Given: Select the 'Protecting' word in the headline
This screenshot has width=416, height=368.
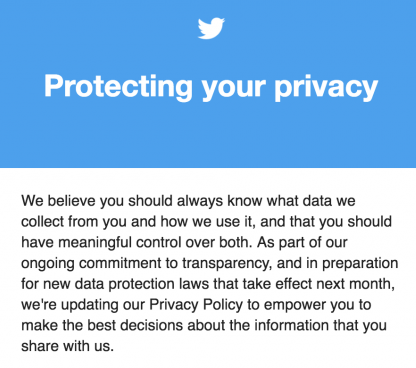Looking at the screenshot, I should (x=118, y=87).
